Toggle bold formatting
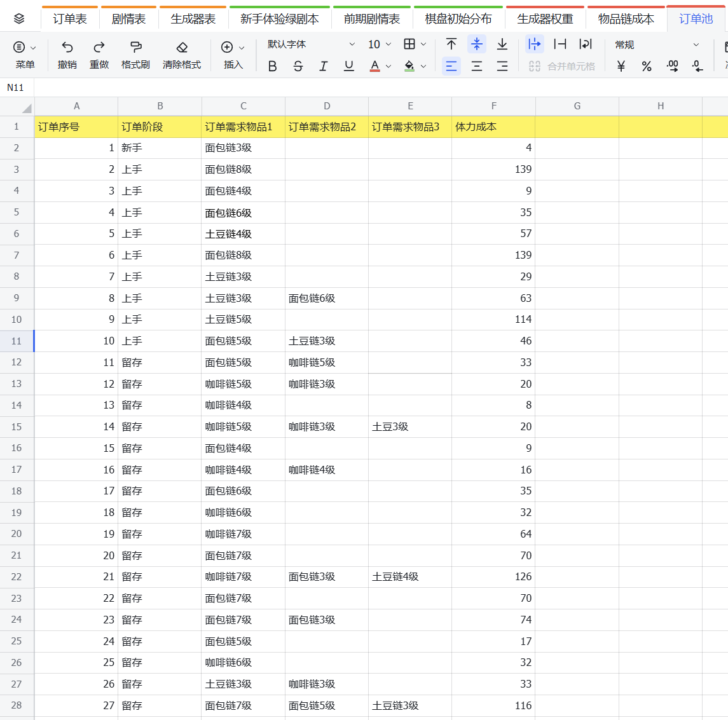Screen dimensions: 728x720 pyautogui.click(x=273, y=66)
